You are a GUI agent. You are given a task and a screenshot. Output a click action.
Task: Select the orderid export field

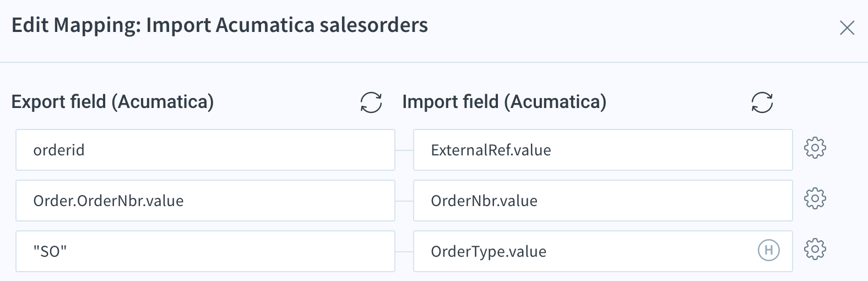pos(205,150)
